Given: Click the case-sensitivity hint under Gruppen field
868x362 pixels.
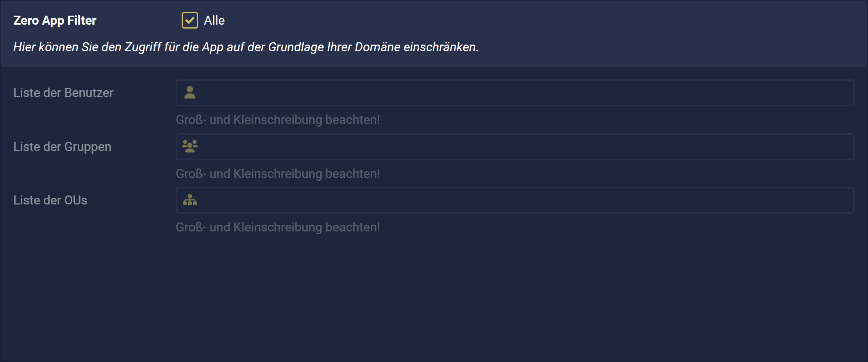Looking at the screenshot, I should tap(278, 174).
